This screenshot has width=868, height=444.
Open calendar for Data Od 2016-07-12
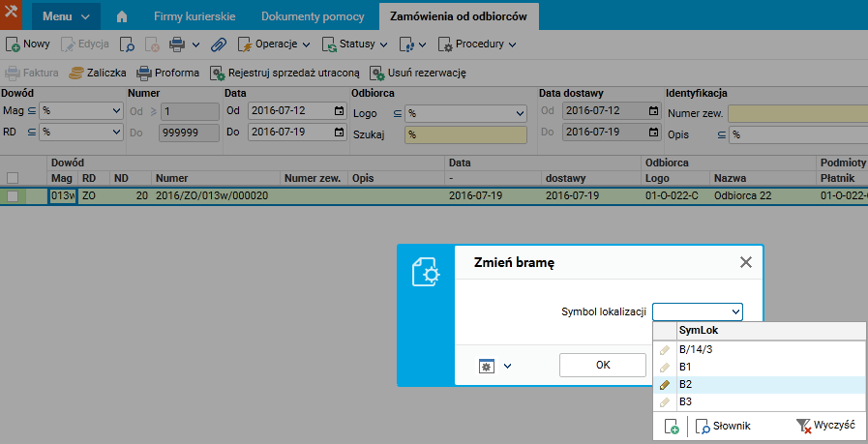pyautogui.click(x=339, y=110)
